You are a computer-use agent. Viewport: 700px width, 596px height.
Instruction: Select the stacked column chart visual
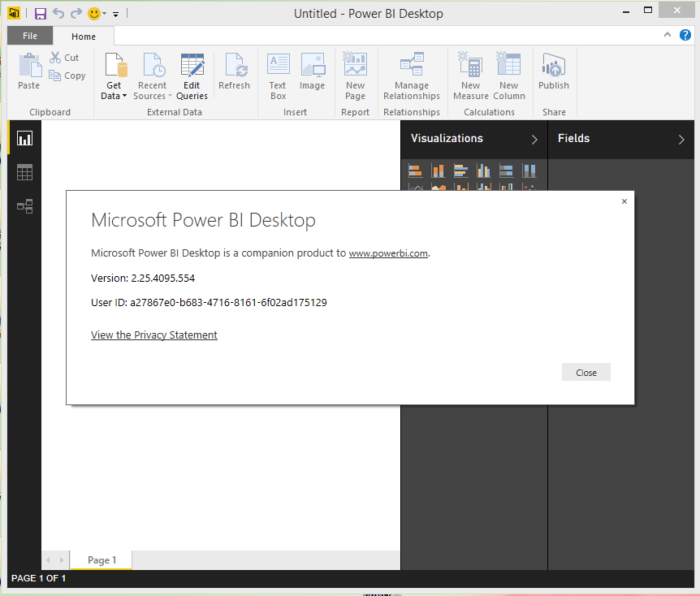coord(438,171)
